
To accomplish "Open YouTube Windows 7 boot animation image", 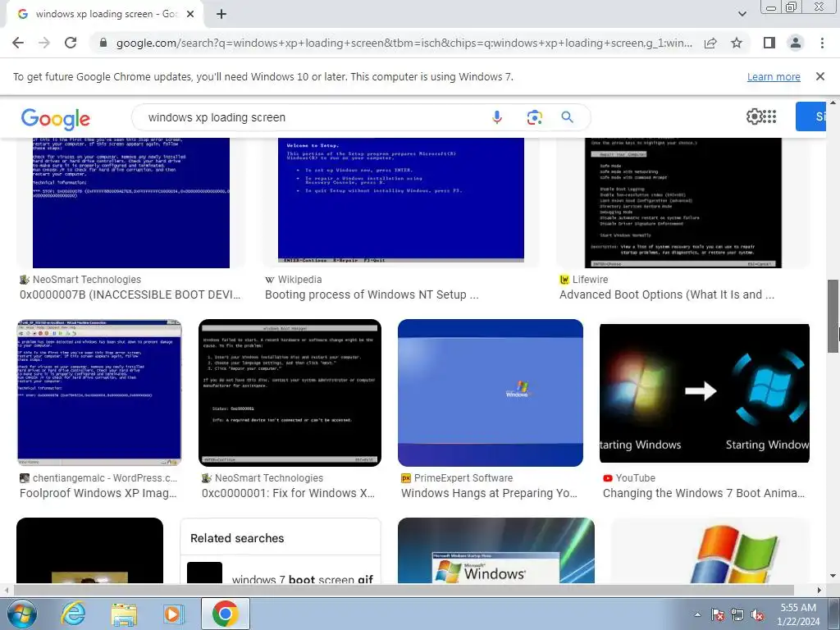I will [x=705, y=393].
